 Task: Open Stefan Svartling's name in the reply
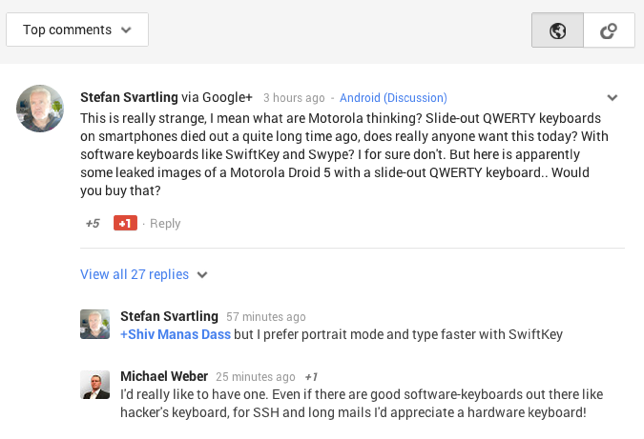pyautogui.click(x=169, y=316)
